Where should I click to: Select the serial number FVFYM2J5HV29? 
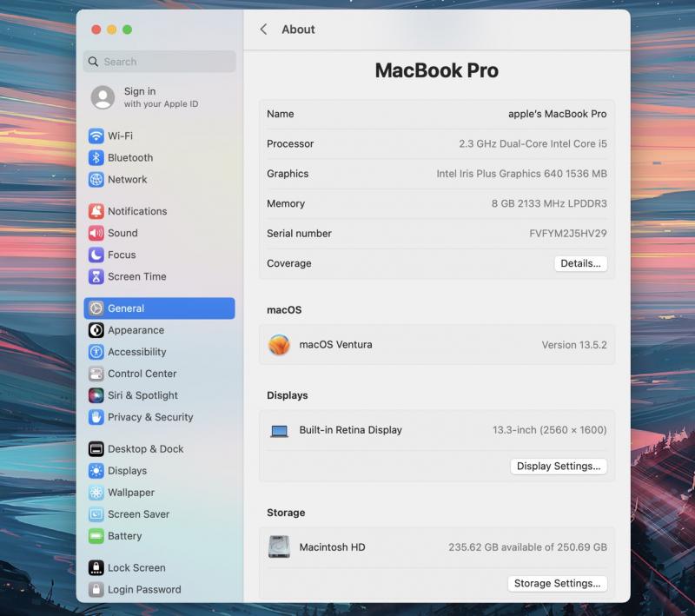click(x=568, y=234)
